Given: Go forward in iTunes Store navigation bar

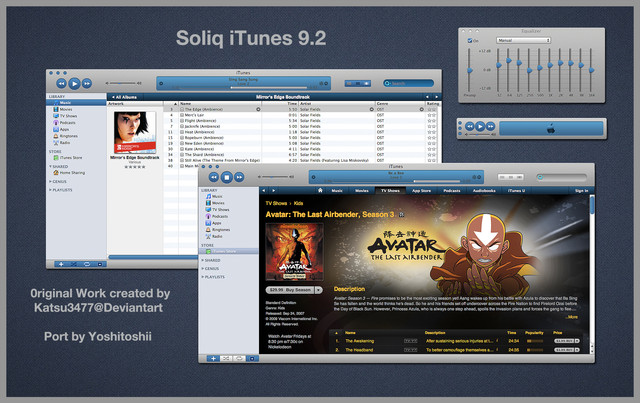Looking at the screenshot, I should click(x=273, y=191).
